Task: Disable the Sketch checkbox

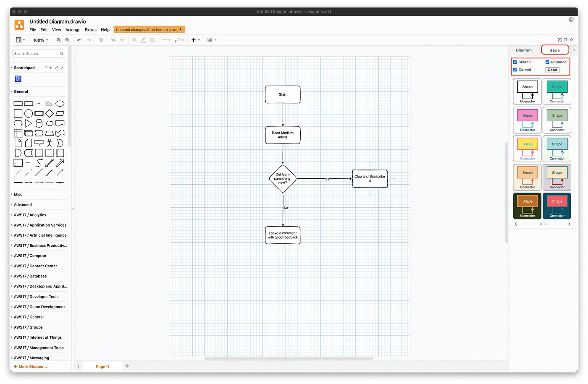Action: point(515,62)
